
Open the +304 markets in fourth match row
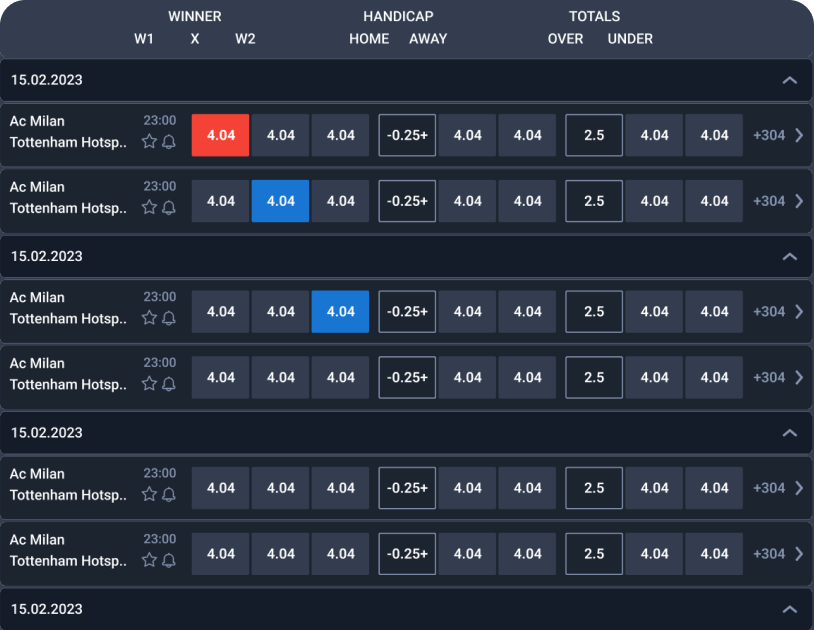pyautogui.click(x=769, y=377)
